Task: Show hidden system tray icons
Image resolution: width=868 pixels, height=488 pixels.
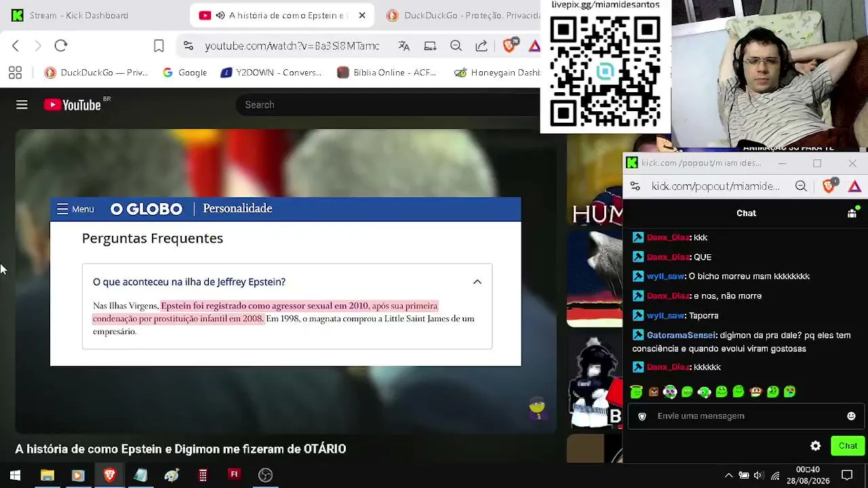Action: 728,475
